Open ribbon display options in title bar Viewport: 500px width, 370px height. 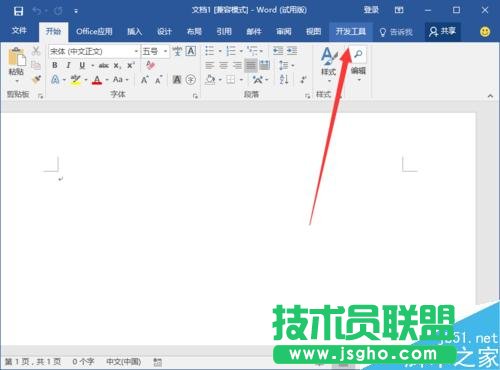pos(399,10)
